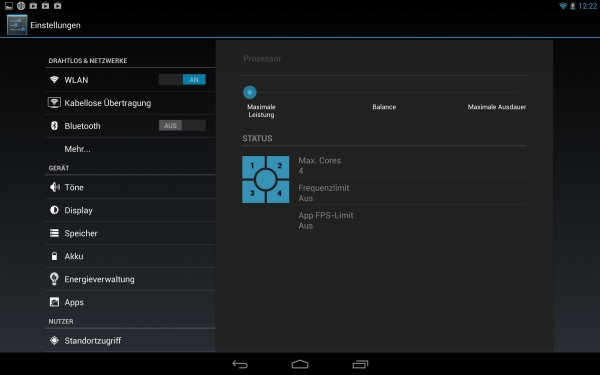The image size is (600, 375).
Task: Tap the wifi status icon in status bar
Action: coord(563,6)
